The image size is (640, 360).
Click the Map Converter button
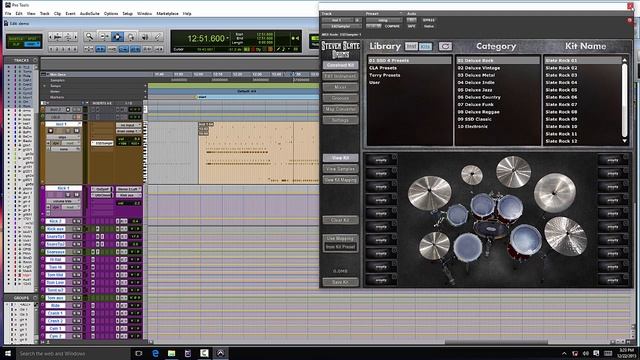(340, 109)
